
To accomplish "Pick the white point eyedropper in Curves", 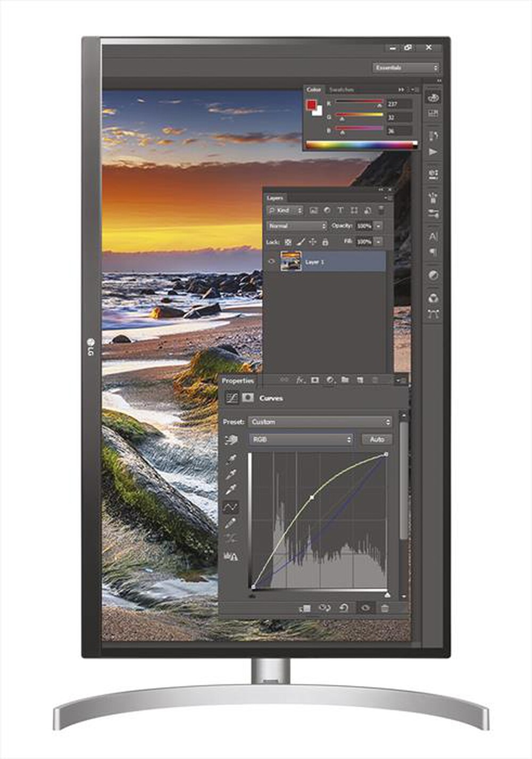I will [x=231, y=490].
